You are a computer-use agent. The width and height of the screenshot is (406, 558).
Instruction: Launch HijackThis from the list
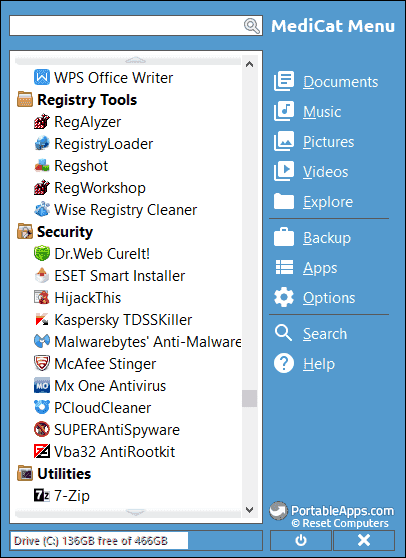[x=88, y=298]
